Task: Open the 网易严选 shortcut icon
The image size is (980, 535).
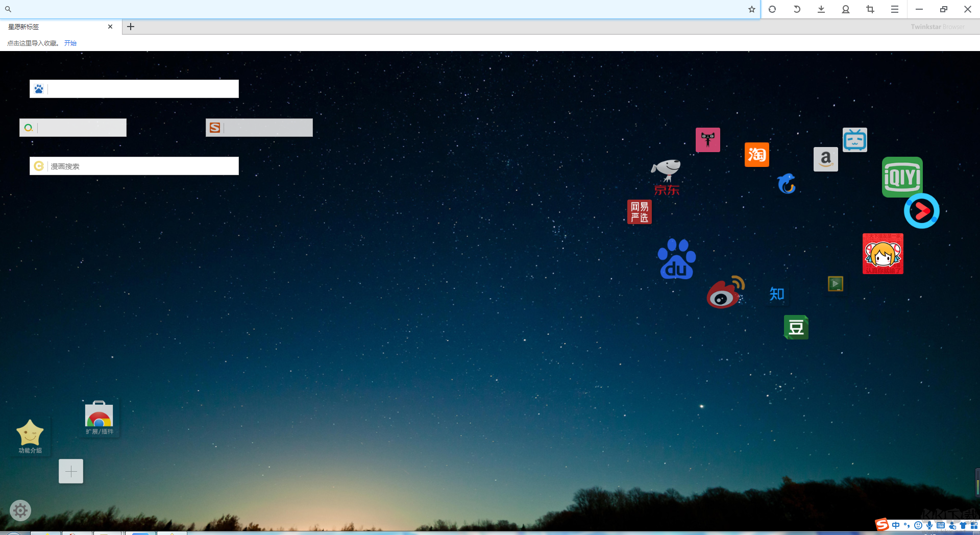Action: 640,212
